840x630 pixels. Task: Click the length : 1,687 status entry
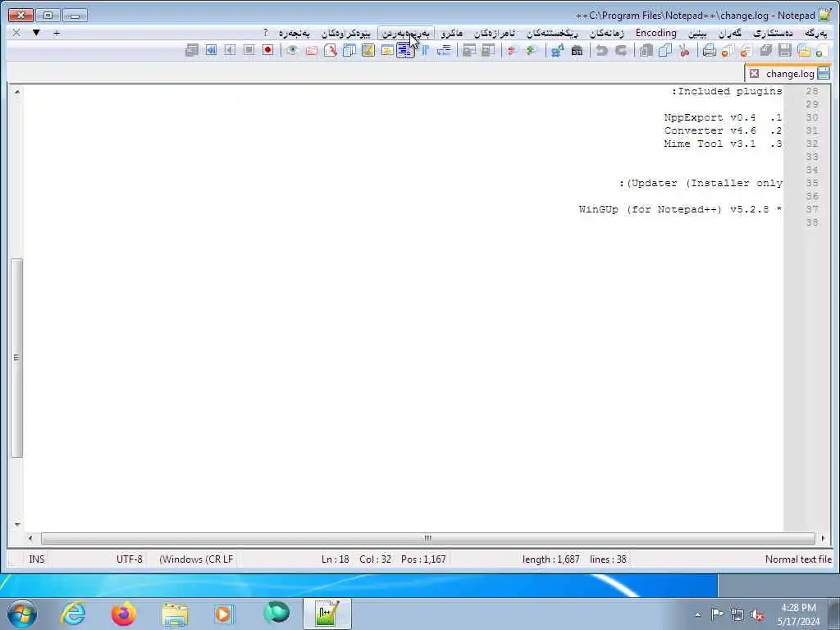tap(550, 559)
